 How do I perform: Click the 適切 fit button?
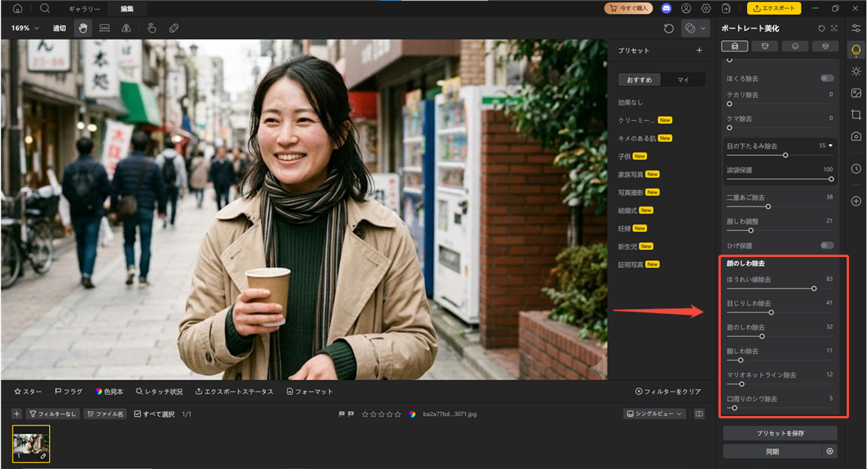click(59, 28)
